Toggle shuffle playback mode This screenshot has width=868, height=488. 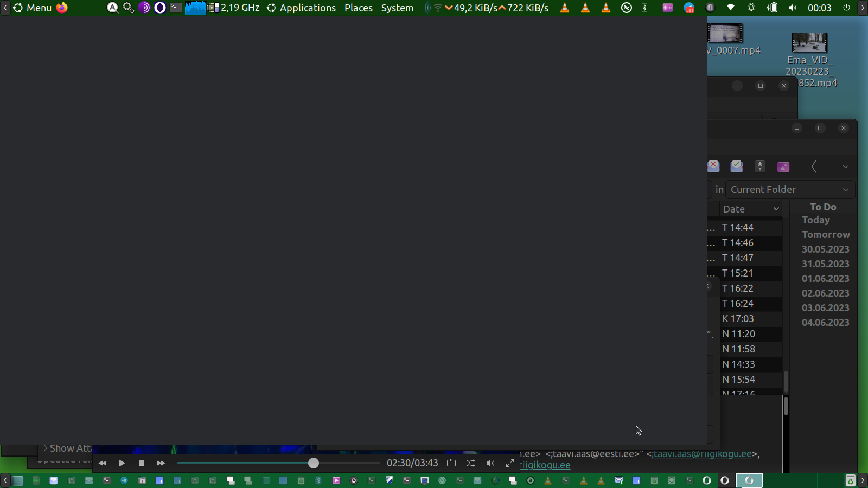click(x=471, y=463)
